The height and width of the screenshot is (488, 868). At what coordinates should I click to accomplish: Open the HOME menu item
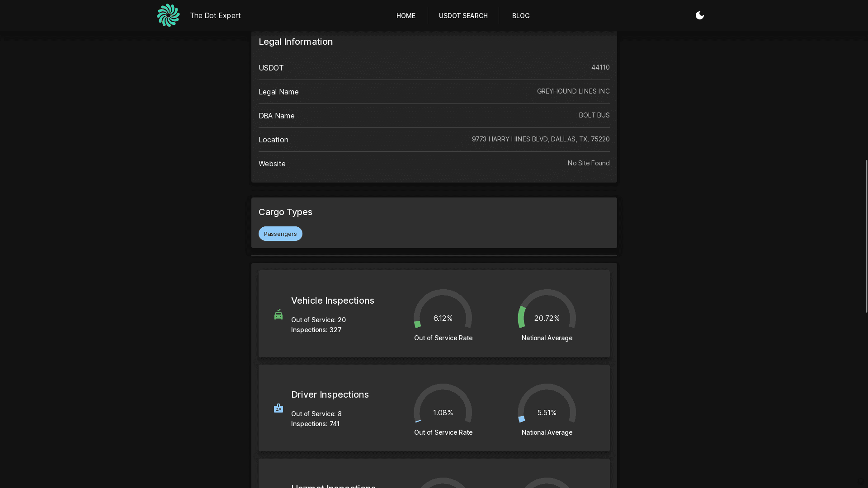click(x=406, y=16)
